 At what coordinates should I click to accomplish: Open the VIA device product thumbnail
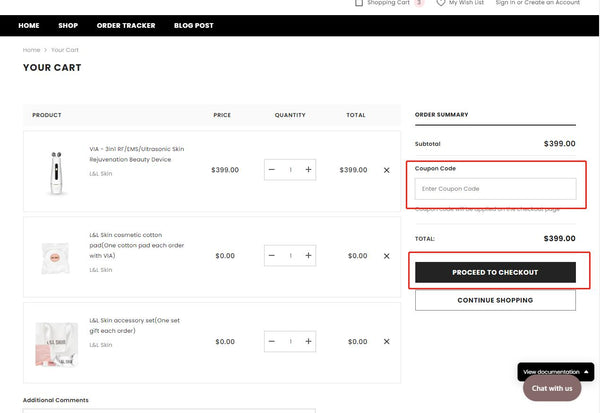pos(54,170)
